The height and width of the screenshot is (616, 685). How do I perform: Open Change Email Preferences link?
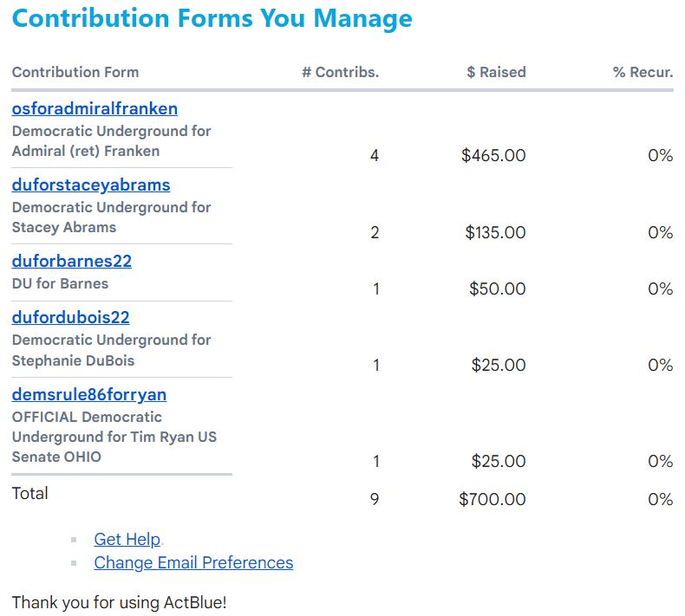[x=193, y=562]
